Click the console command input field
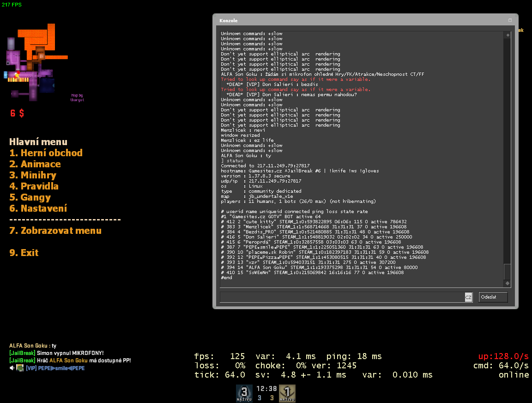Image resolution: width=532 pixels, height=403 pixels. tap(342, 298)
